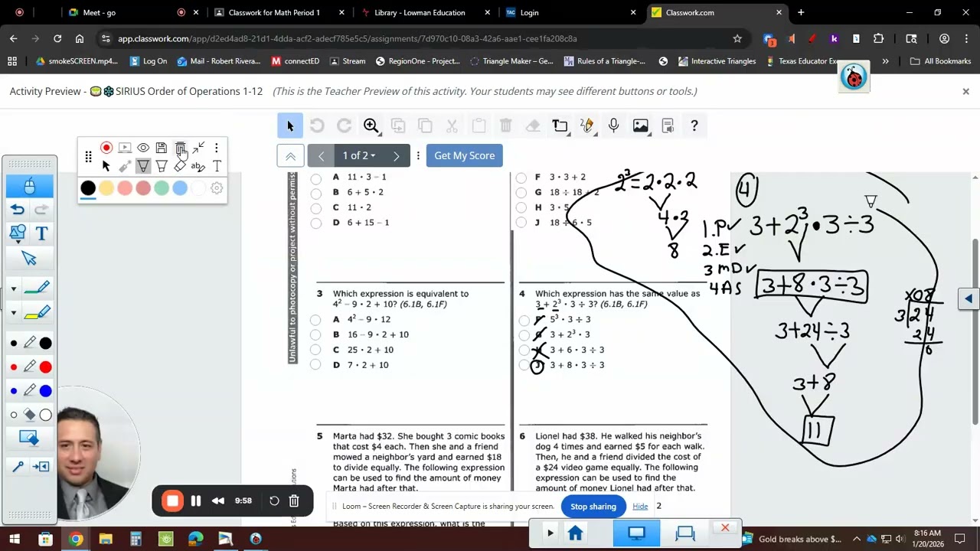Select answer B 6 + 5 · 2
The height and width of the screenshot is (551, 980).
coord(316,193)
